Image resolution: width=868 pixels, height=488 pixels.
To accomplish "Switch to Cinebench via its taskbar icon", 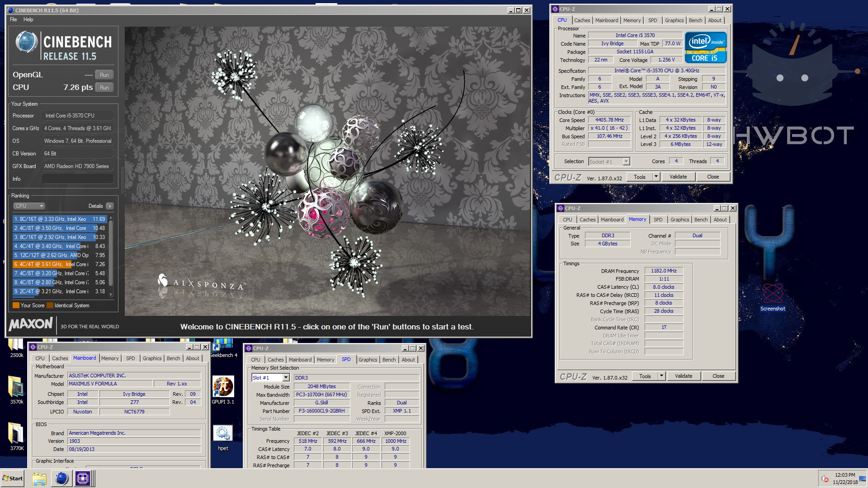I will (61, 479).
